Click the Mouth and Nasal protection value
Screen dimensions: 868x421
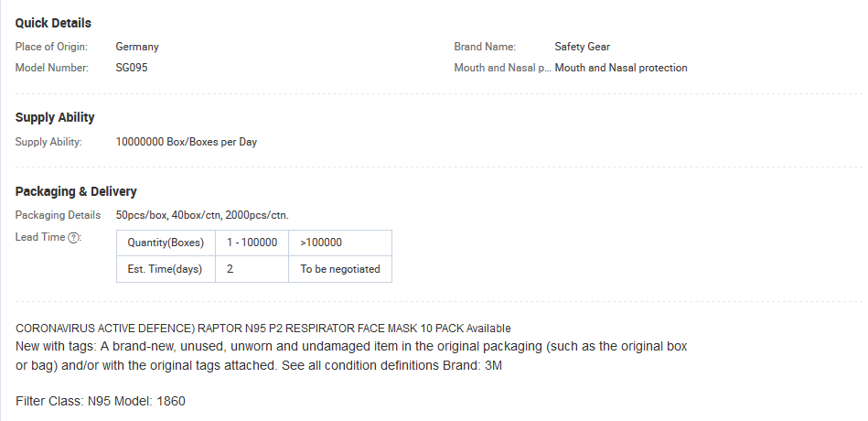[x=621, y=68]
